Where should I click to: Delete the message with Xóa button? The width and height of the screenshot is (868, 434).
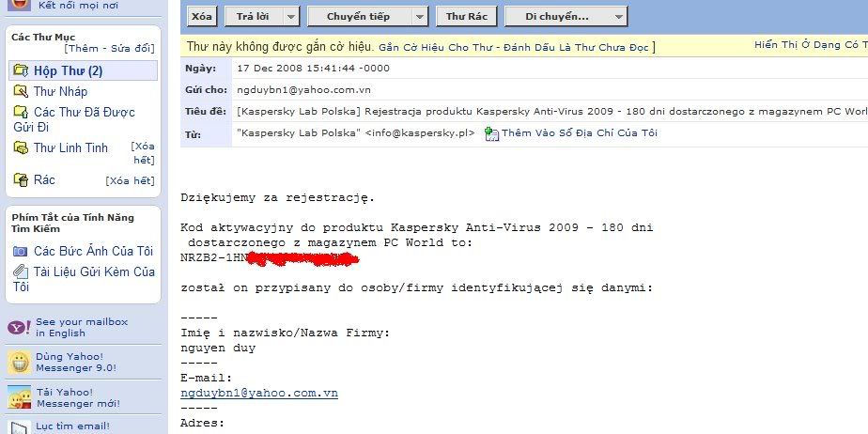[201, 17]
